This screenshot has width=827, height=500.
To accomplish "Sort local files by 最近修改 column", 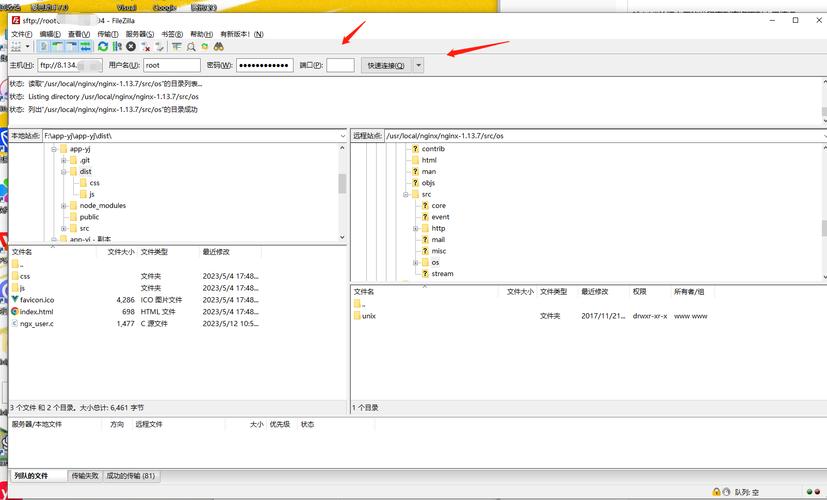I will tap(216, 252).
